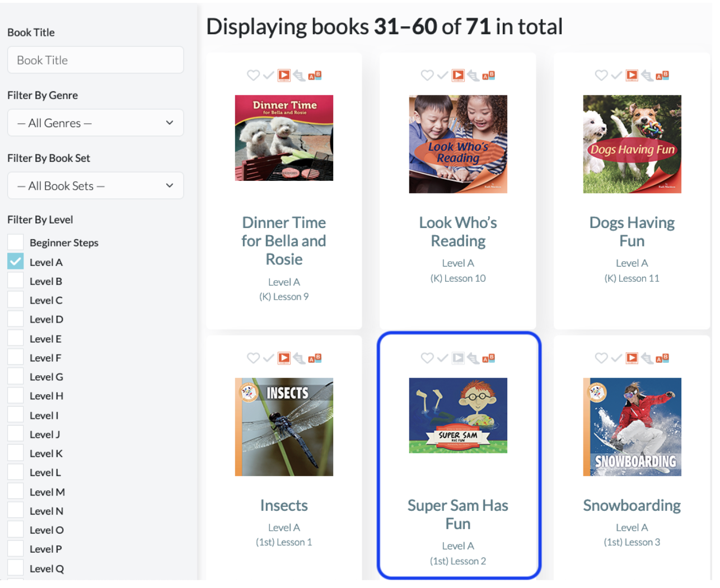The height and width of the screenshot is (588, 720).
Task: Favorite Look Who's Reading with heart icon
Action: click(427, 75)
